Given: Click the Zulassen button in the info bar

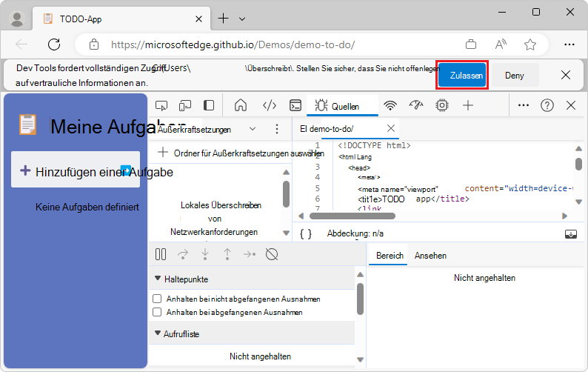Looking at the screenshot, I should pyautogui.click(x=462, y=76).
